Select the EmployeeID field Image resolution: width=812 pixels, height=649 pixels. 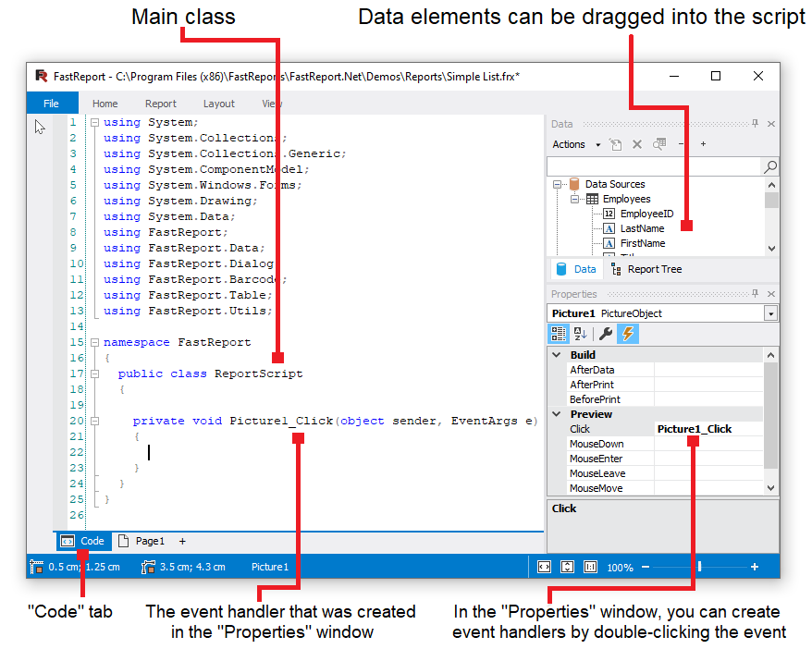(646, 214)
